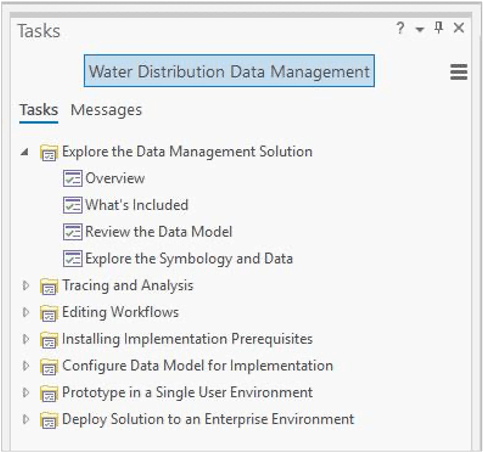This screenshot has height=452, width=483.
Task: Click the Tracing and Analysis folder icon
Action: click(x=49, y=286)
